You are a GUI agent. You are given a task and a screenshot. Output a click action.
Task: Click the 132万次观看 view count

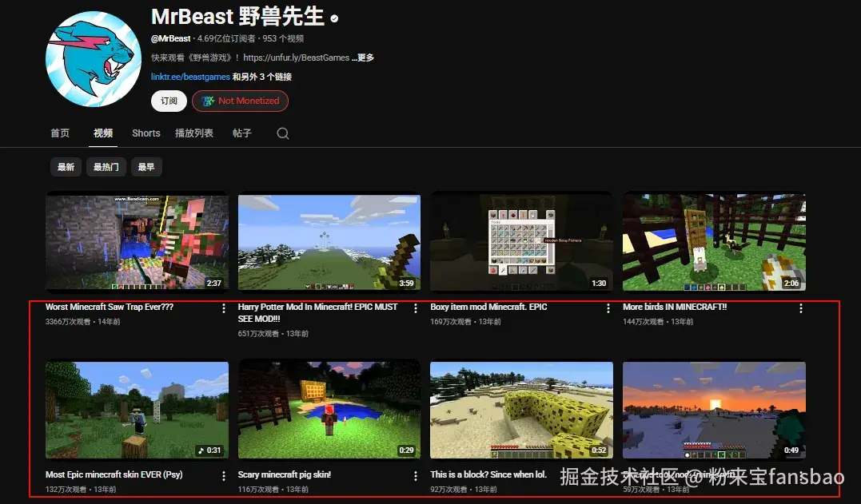66,489
